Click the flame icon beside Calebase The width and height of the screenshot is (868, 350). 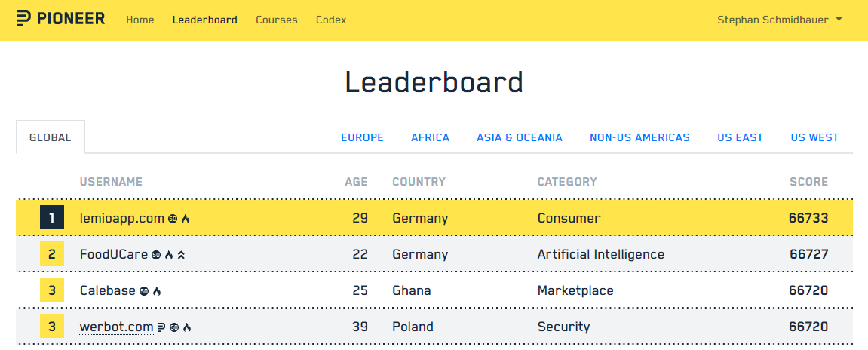157,291
